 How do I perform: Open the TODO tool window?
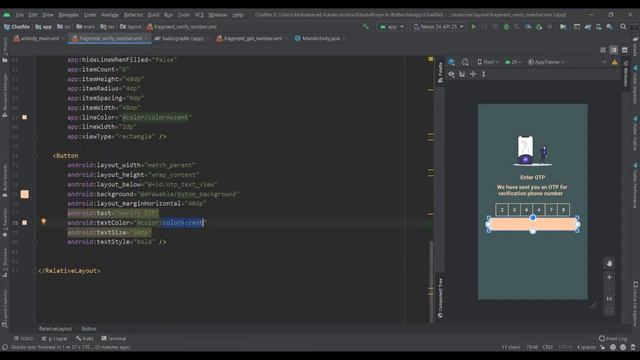click(24, 338)
